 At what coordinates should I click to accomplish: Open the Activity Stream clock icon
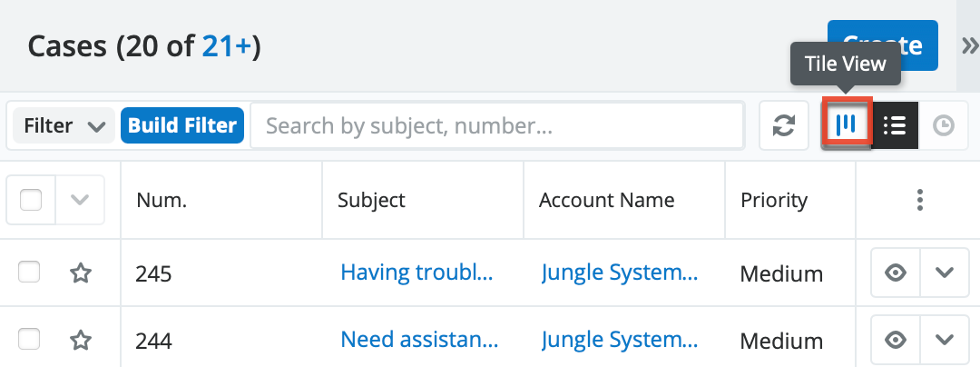pyautogui.click(x=944, y=125)
